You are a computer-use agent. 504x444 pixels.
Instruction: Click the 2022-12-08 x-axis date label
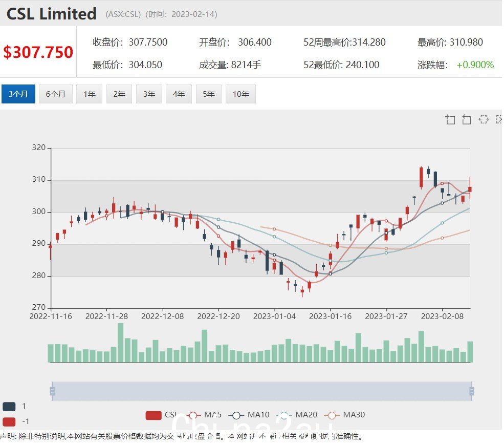pyautogui.click(x=163, y=316)
